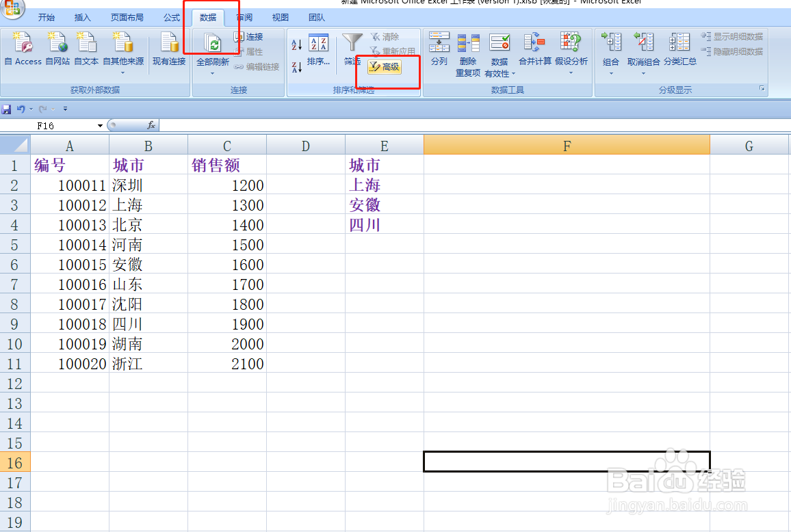The height and width of the screenshot is (532, 791).
Task: Click 编辑链接 edit links button
Action: [x=257, y=66]
